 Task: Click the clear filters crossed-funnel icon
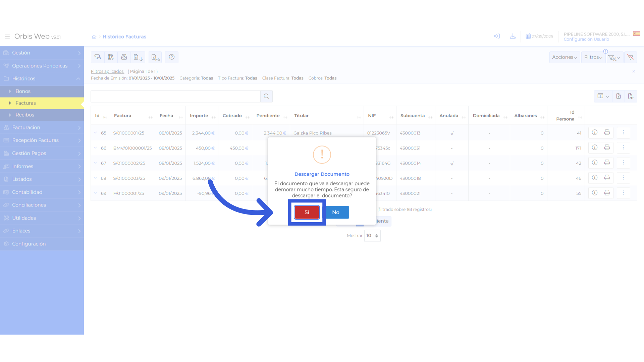[631, 57]
